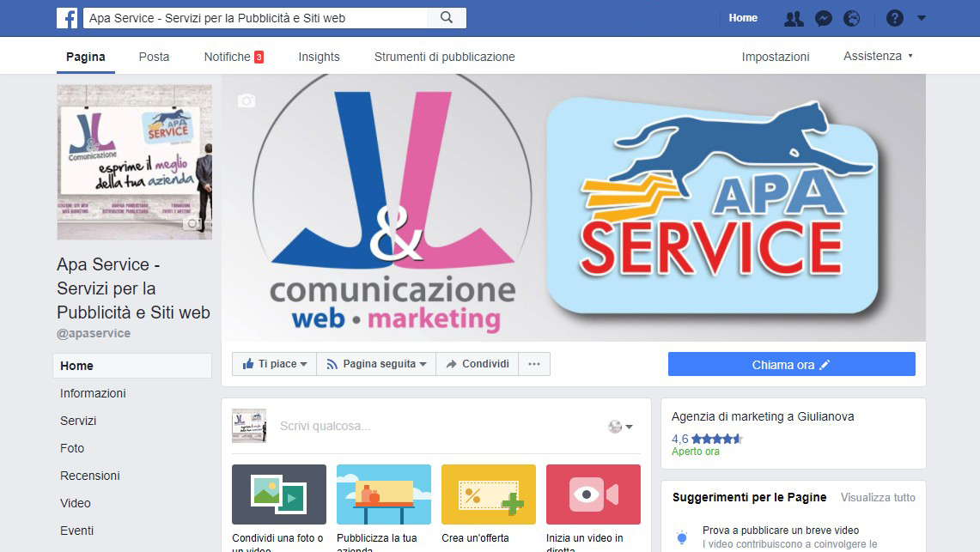Image resolution: width=980 pixels, height=552 pixels.
Task: Open the Assistenza dropdown
Action: tap(878, 56)
